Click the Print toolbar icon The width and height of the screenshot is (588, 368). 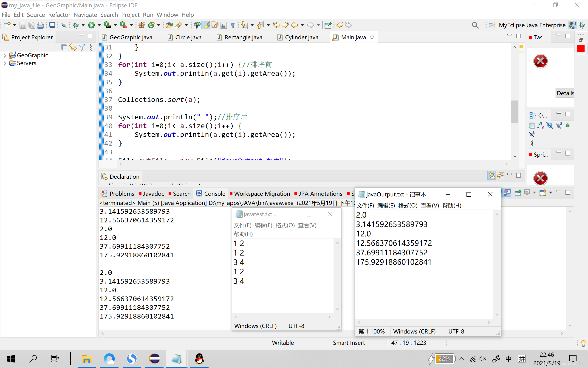pos(41,25)
